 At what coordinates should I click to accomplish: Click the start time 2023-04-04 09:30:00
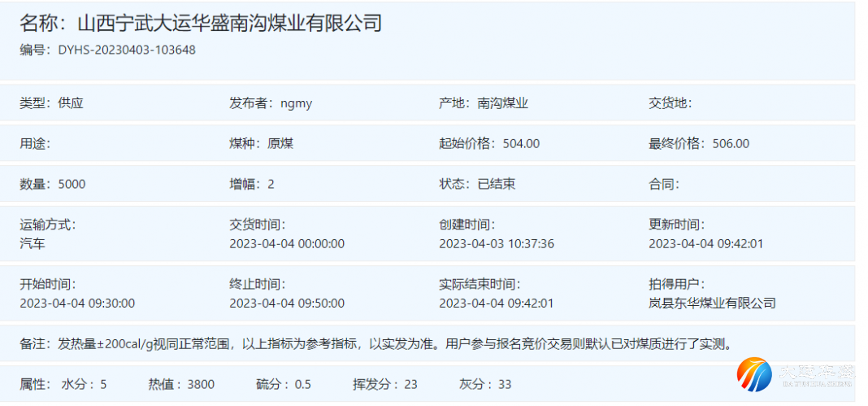click(77, 303)
